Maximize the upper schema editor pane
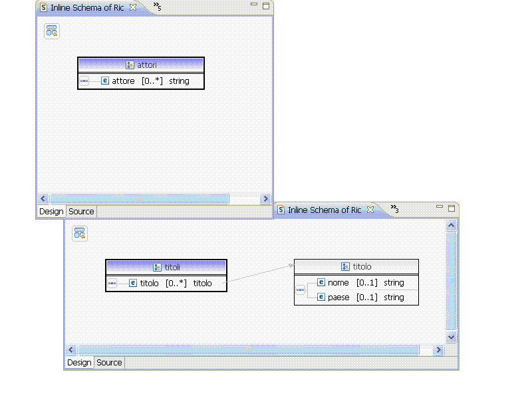This screenshot has width=532, height=406. point(266,6)
